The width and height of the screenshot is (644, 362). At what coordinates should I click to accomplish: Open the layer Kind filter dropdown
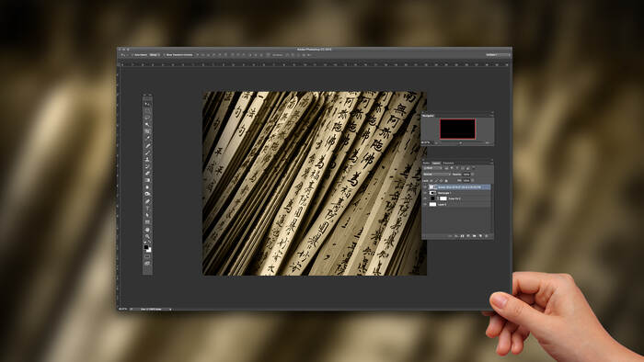point(432,168)
